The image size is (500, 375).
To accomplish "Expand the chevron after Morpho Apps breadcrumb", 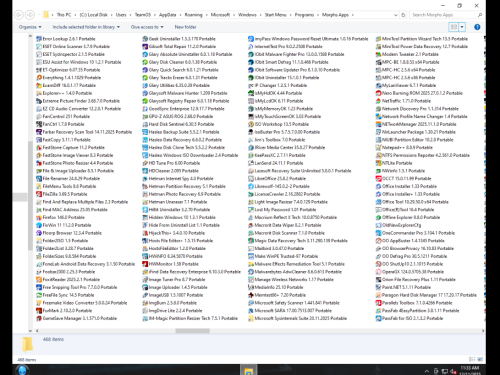I will click(353, 15).
